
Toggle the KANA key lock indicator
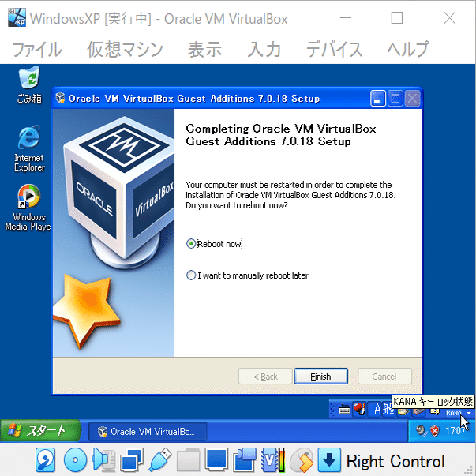[x=454, y=413]
